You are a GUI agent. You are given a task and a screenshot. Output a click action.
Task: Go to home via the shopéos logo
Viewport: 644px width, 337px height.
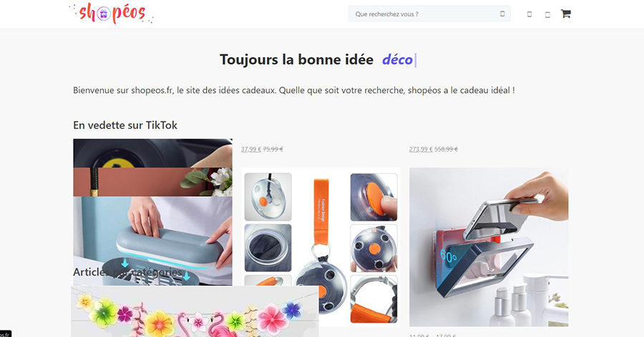click(112, 14)
